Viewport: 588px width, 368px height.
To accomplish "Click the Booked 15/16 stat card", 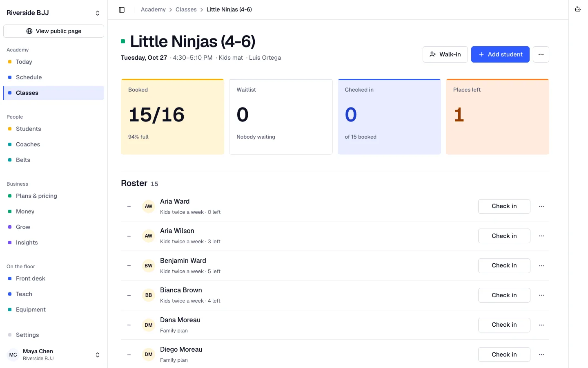I will (x=172, y=117).
